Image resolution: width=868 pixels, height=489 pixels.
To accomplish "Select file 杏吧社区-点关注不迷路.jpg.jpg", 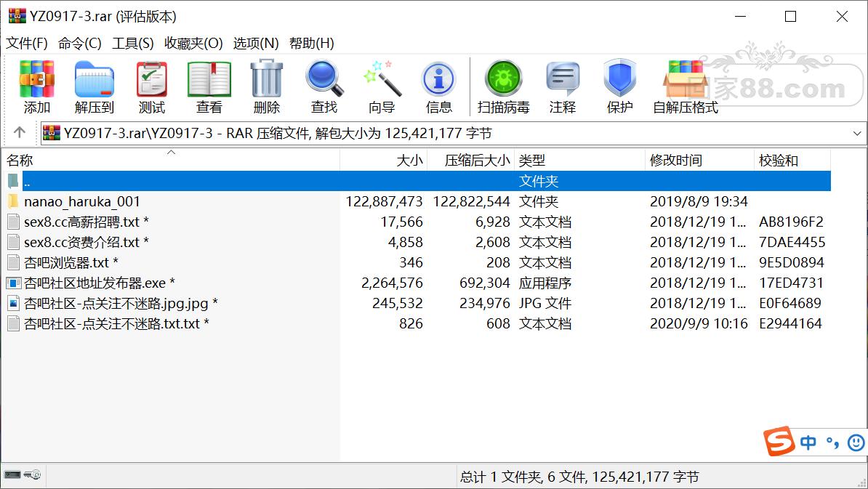I will pos(121,303).
